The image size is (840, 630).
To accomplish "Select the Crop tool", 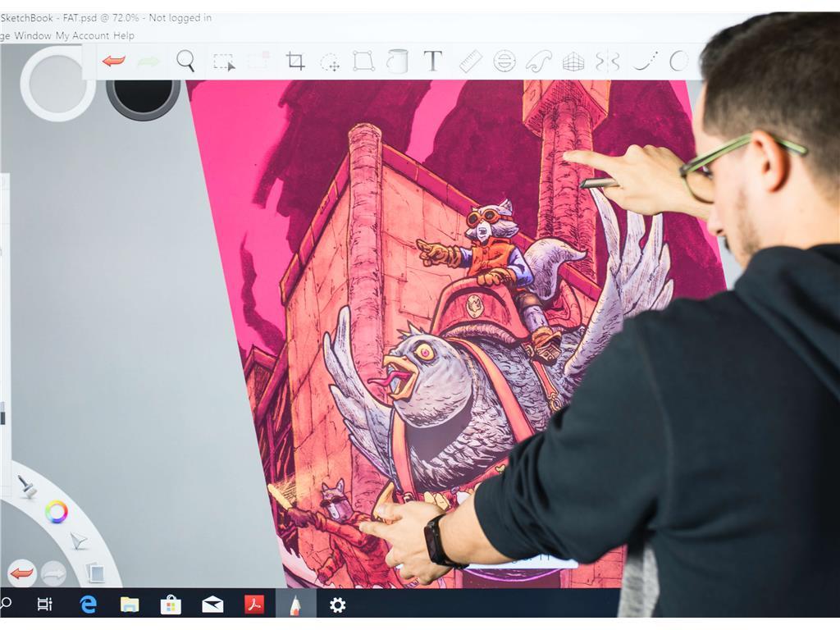I will click(295, 61).
